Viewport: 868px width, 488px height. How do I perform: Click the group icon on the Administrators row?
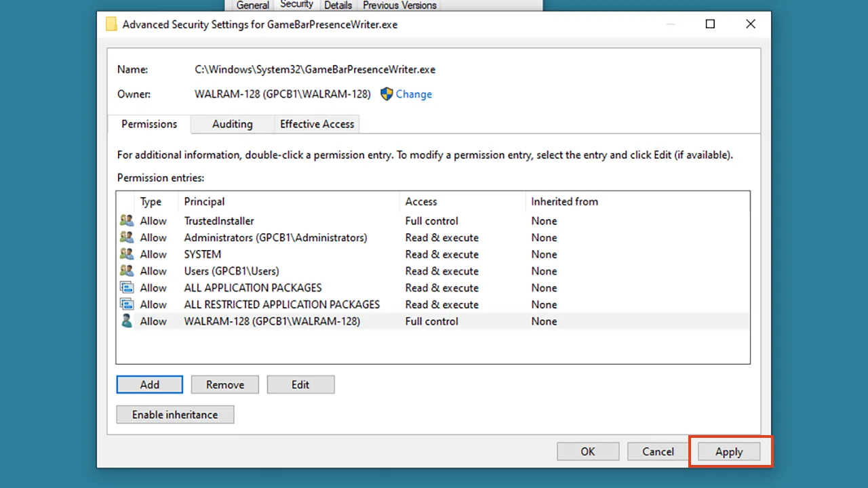pyautogui.click(x=127, y=238)
